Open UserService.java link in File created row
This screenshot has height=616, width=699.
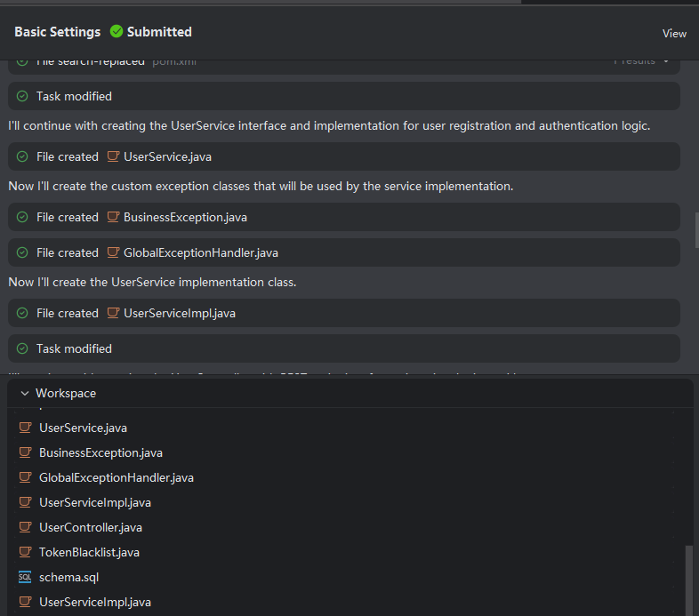(167, 156)
